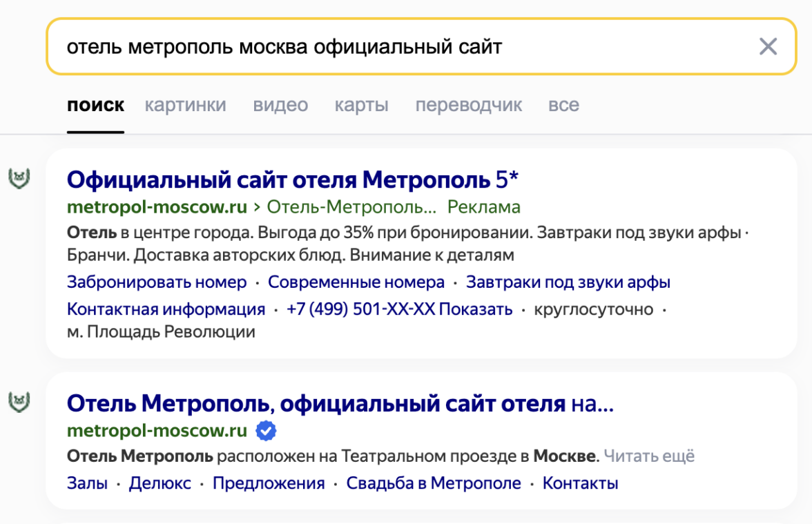Open the "Отель Метрополь, официальный сайт отеля" result title
Image resolution: width=812 pixels, height=524 pixels.
(340, 403)
